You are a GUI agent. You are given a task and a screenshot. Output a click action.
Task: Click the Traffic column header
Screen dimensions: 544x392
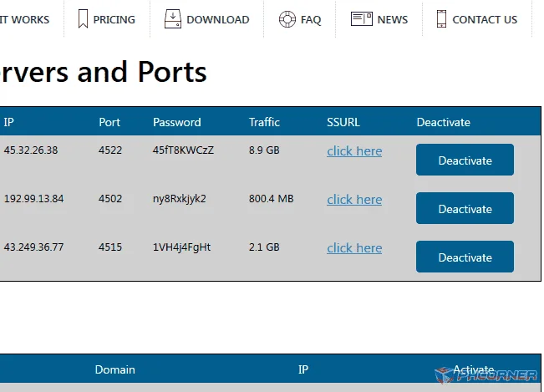(264, 122)
